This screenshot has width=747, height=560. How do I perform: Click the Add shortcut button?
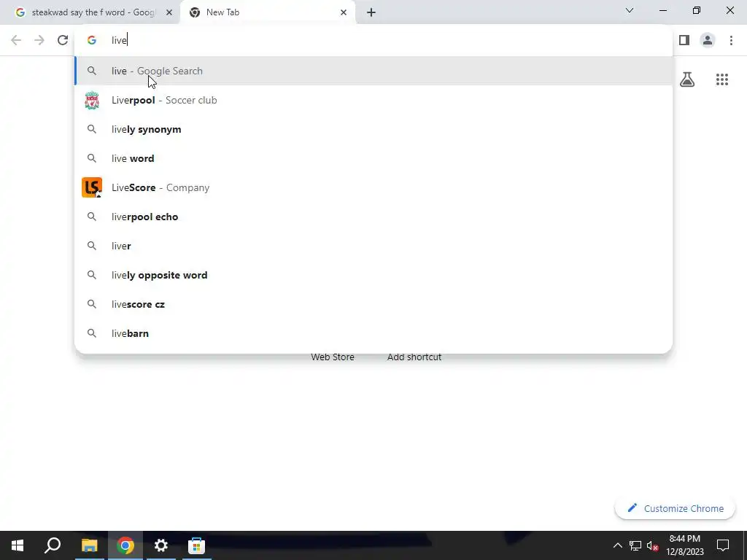tap(414, 357)
